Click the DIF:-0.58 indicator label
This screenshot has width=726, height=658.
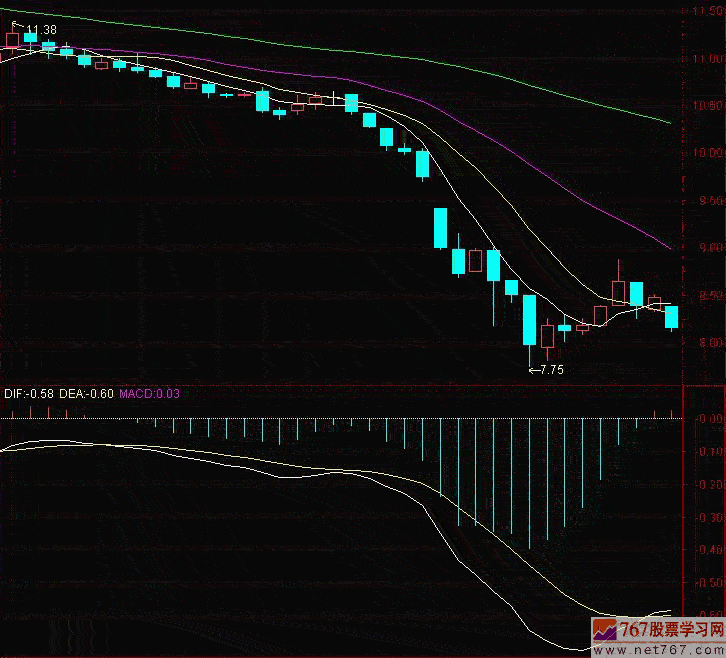click(x=27, y=394)
